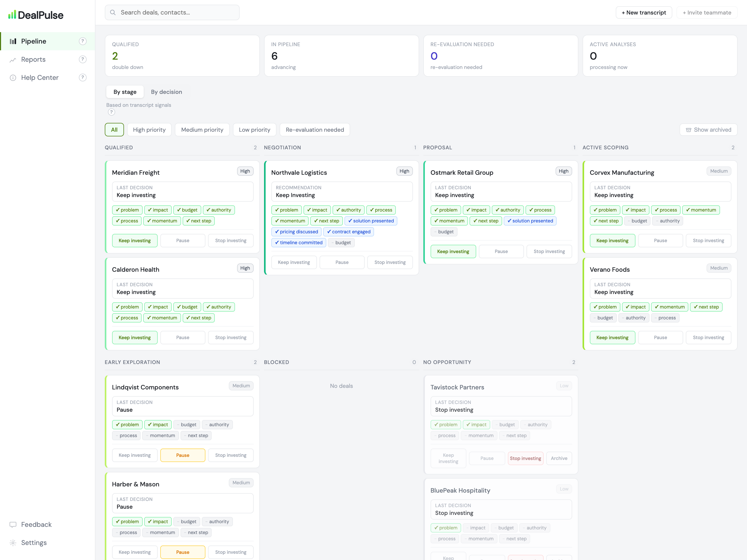
Task: Click Keep investing on Northvale Logistics
Action: 294,262
